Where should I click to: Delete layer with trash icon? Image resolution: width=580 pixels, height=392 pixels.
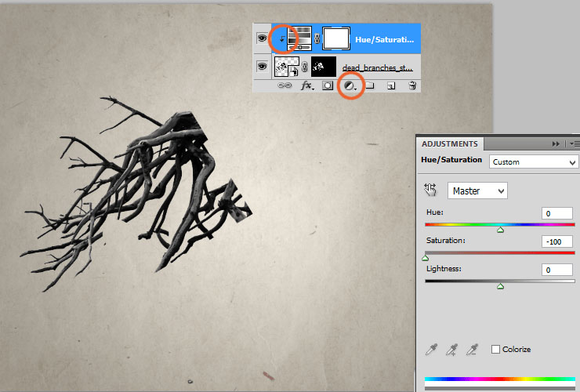pyautogui.click(x=412, y=86)
